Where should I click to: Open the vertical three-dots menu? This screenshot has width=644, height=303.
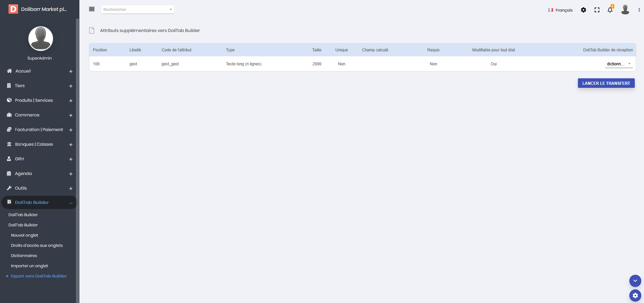click(639, 10)
